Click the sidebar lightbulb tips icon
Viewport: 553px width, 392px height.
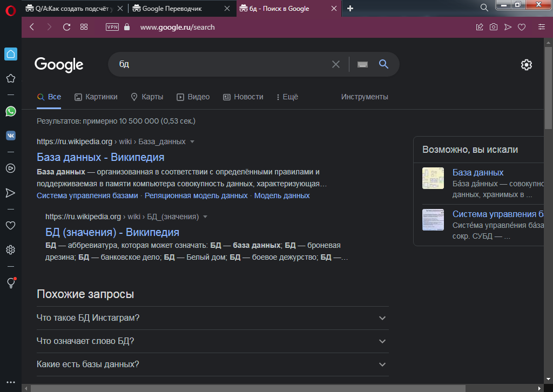tap(11, 283)
